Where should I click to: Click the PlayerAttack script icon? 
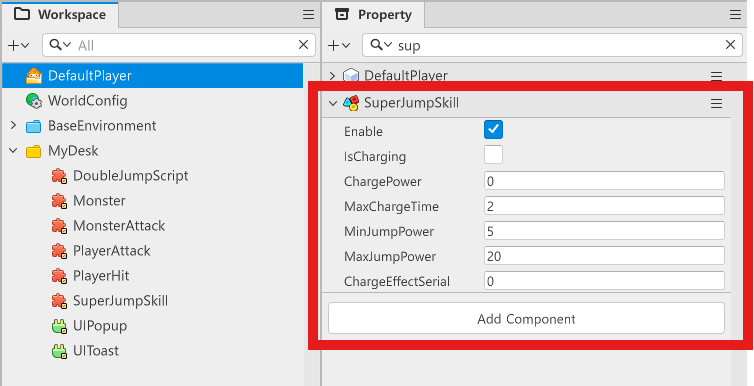point(59,251)
